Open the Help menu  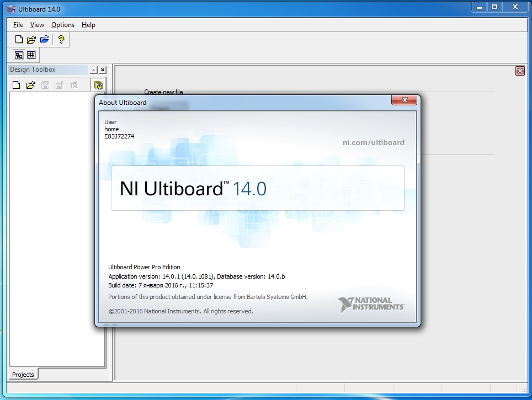88,25
